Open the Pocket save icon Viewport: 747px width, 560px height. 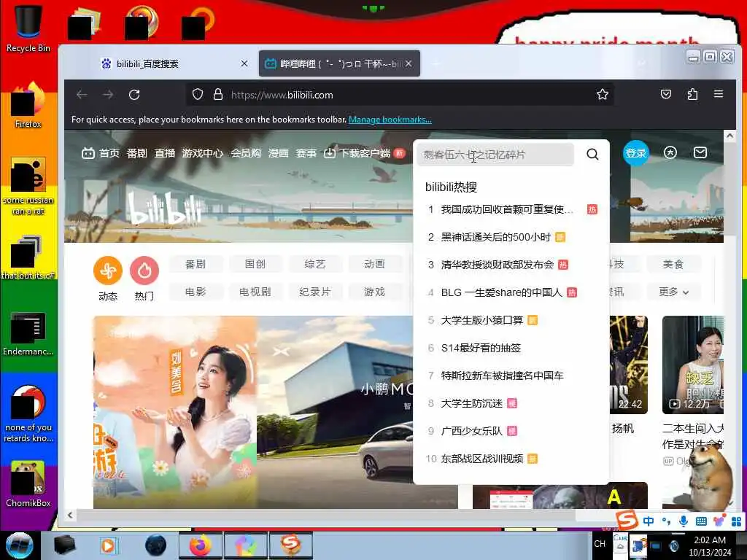coord(666,94)
